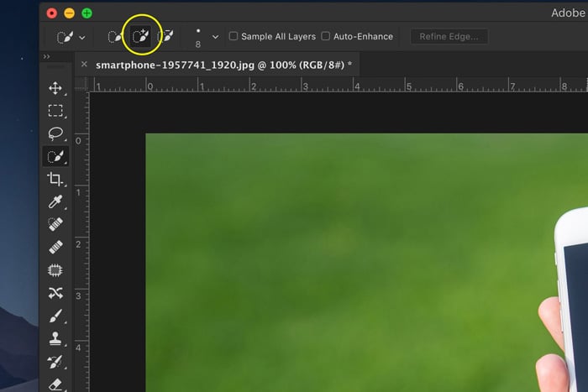Image resolution: width=588 pixels, height=392 pixels.
Task: Choose Subtract from Selection mode
Action: 165,36
